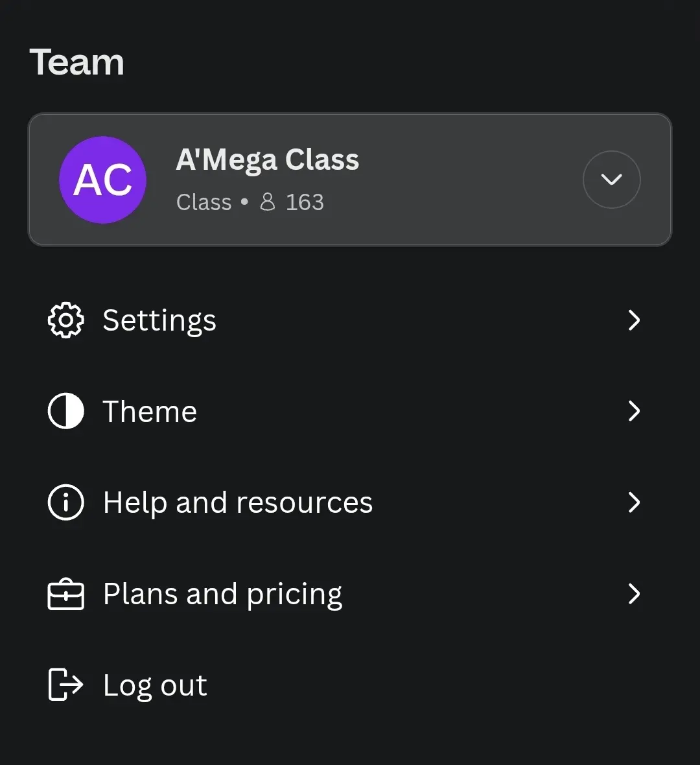Click the purple AC team avatar
This screenshot has height=765, width=700.
[x=103, y=180]
